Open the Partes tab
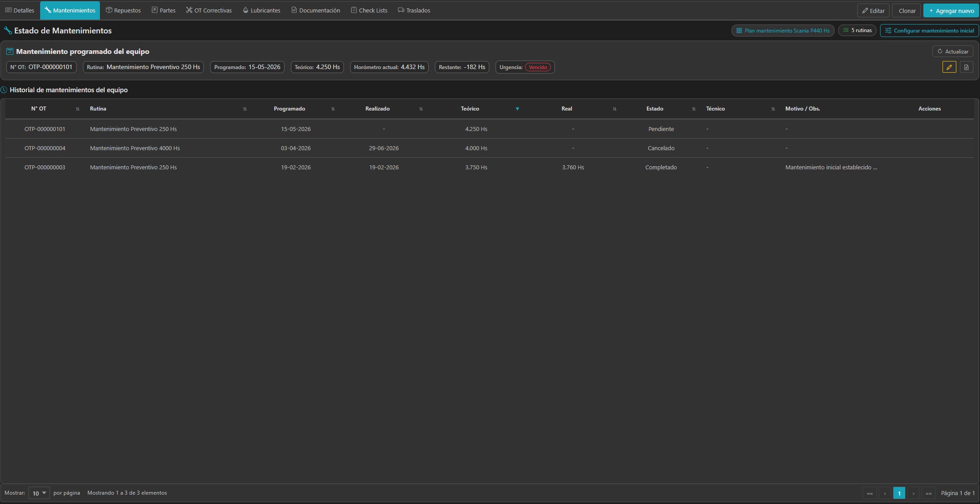Screen dimensions: 980x504 click(x=164, y=10)
